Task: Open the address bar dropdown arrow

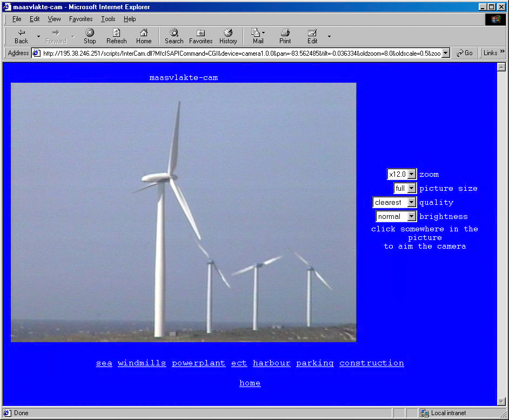Action: pos(446,53)
